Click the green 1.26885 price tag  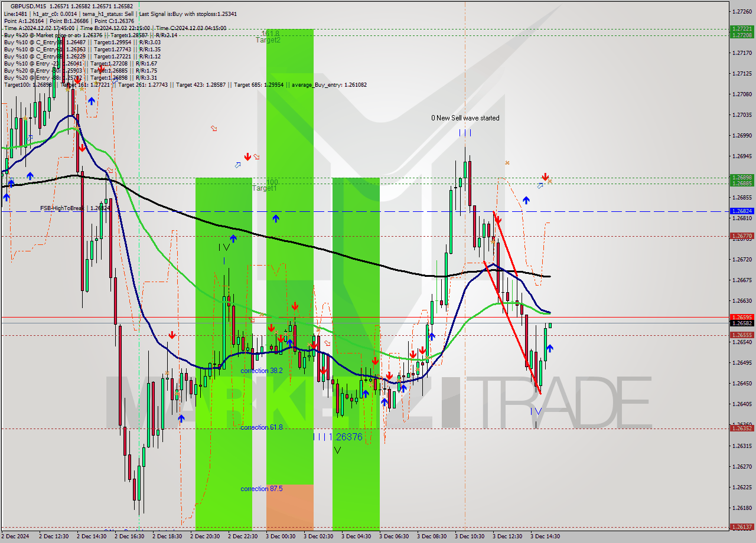tap(742, 183)
